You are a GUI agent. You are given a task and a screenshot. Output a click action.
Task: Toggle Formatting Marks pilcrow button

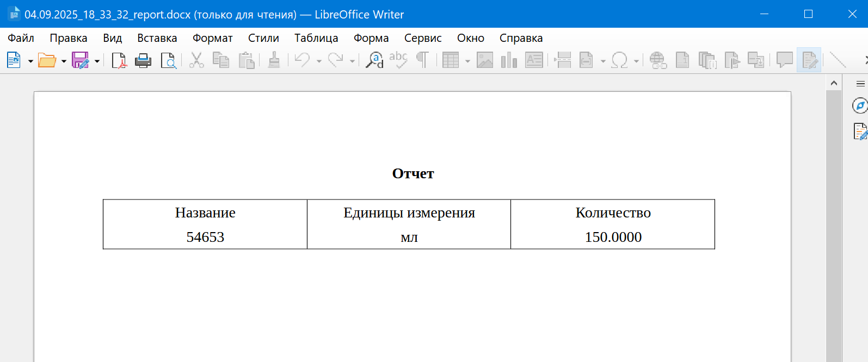(422, 60)
